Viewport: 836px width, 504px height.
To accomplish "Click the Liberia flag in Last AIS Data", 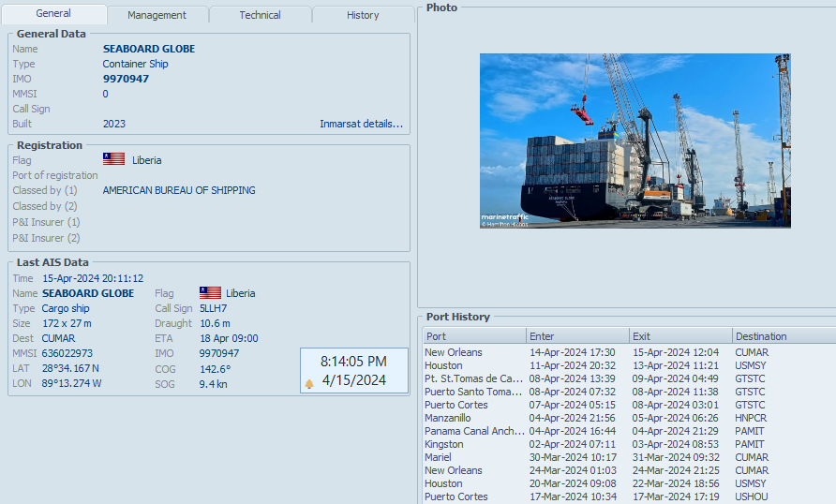I will point(210,292).
